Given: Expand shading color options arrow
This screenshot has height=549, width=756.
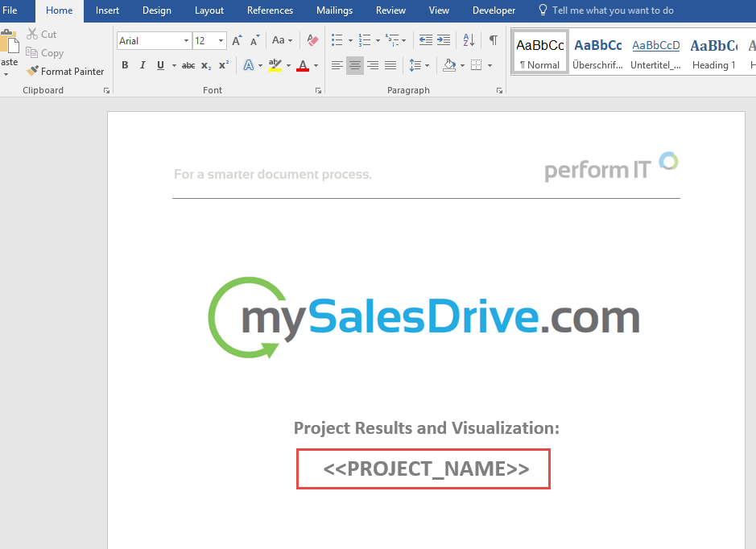Looking at the screenshot, I should pos(462,65).
